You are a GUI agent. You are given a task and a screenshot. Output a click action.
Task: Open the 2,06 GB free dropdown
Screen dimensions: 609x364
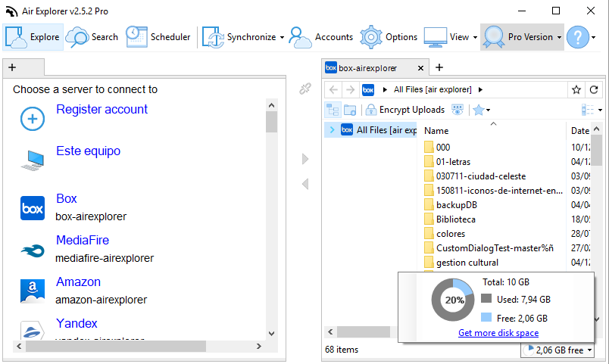[557, 350]
